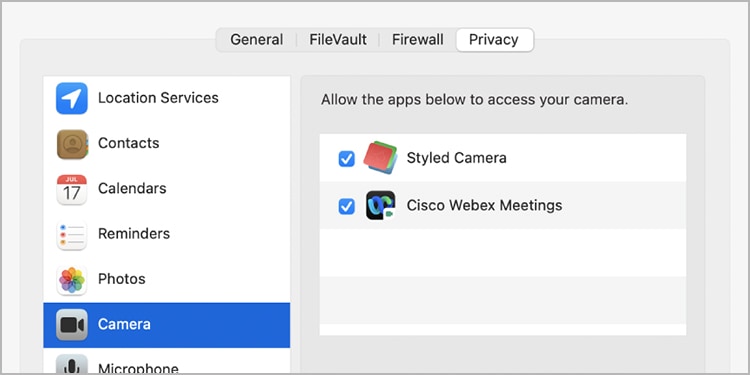Select the Reminders label in privacy list

134,234
